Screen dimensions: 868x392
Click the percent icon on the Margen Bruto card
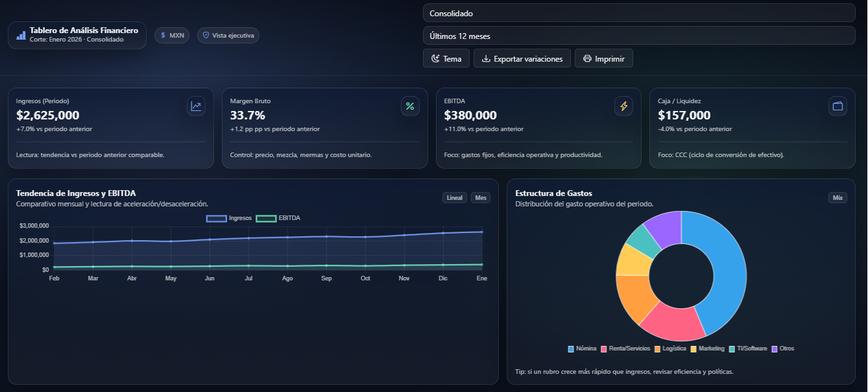pos(410,106)
